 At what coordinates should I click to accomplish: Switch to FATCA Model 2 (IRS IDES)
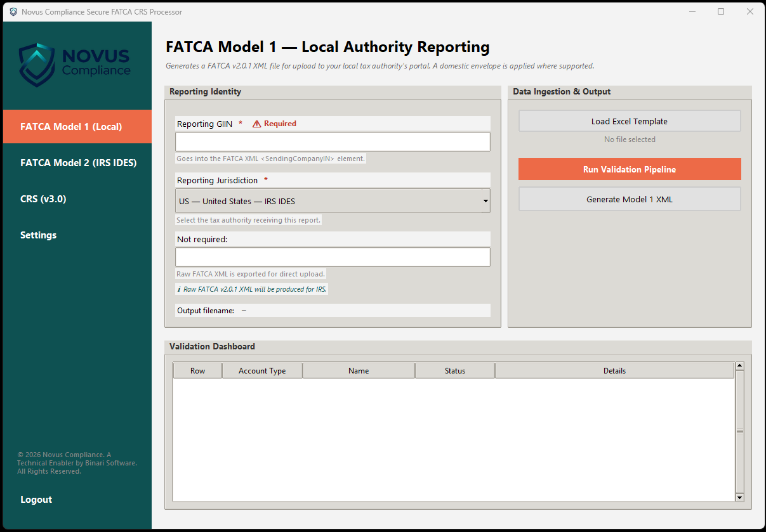(x=77, y=162)
